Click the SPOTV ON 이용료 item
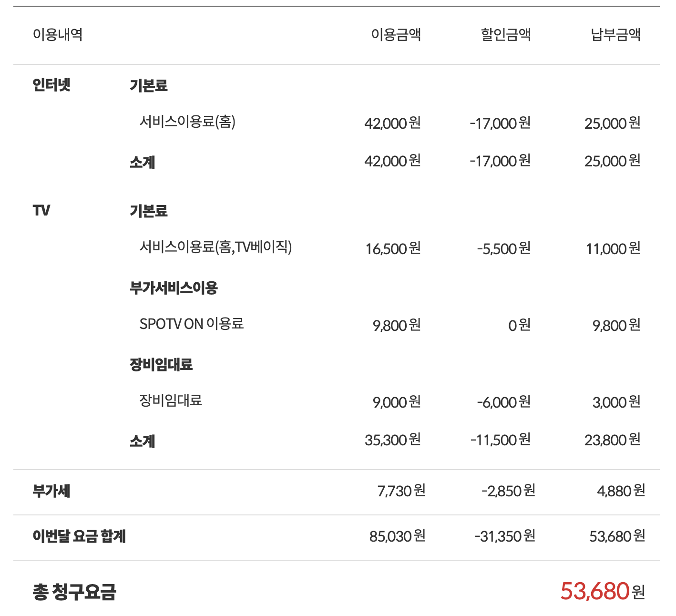The width and height of the screenshot is (676, 616). 192,324
